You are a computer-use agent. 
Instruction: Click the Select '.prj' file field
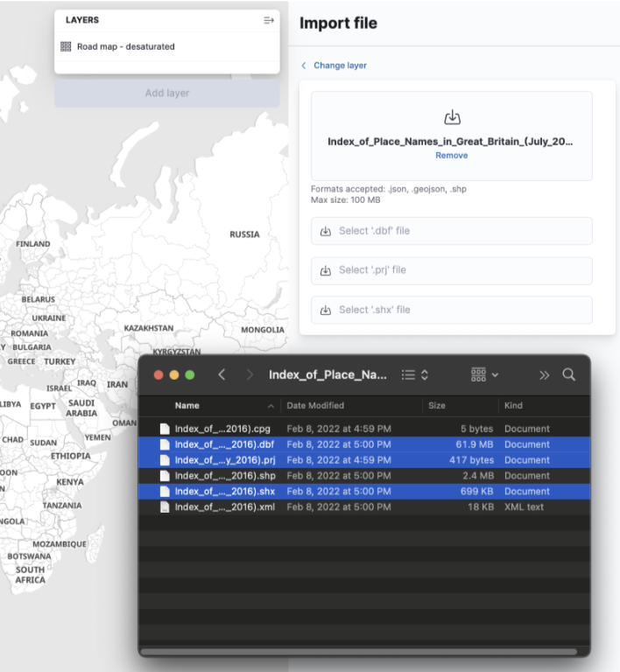[452, 270]
